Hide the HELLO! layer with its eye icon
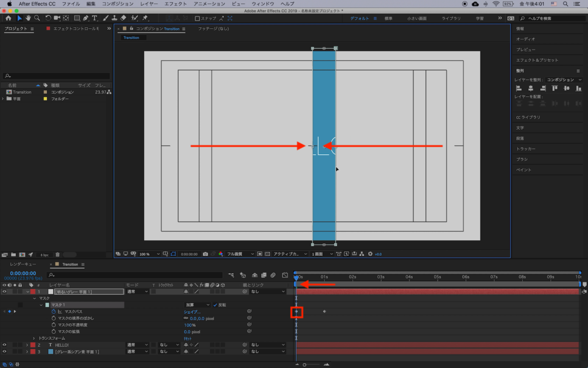 [x=5, y=344]
